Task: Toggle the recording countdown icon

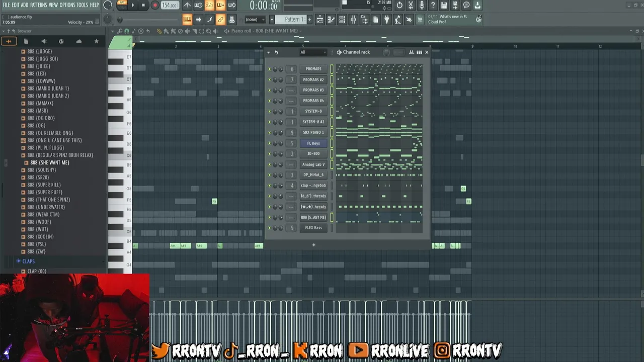Action: pyautogui.click(x=209, y=6)
